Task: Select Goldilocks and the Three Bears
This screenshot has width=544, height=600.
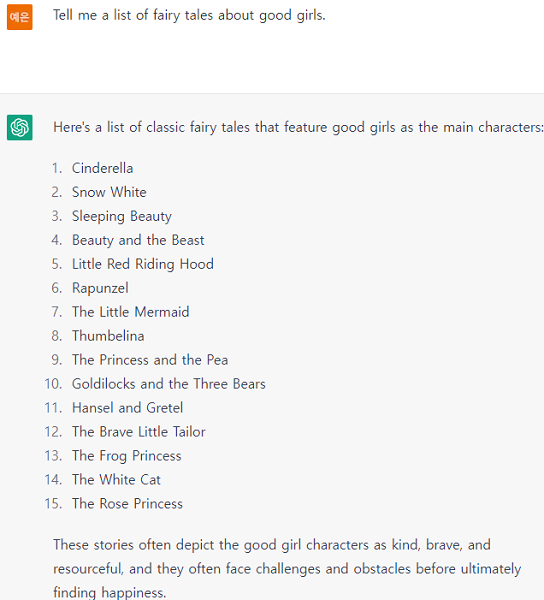Action: click(169, 384)
